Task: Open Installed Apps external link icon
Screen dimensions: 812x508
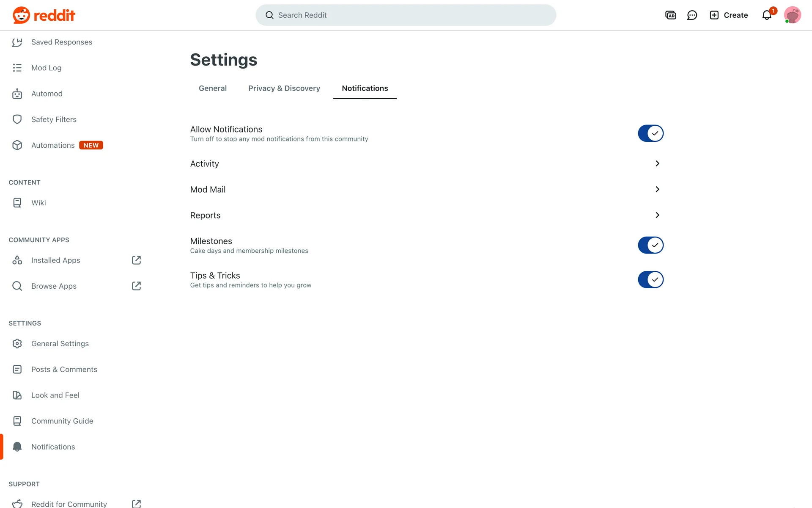Action: [136, 260]
